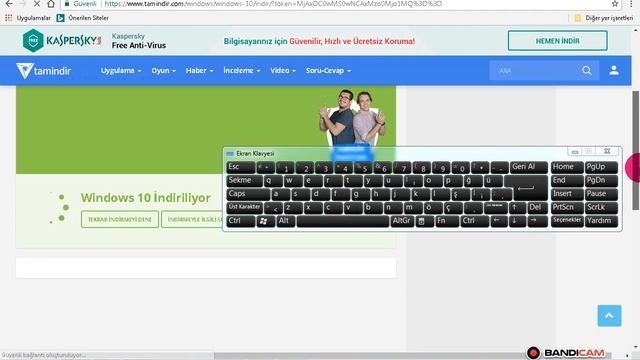The height and width of the screenshot is (360, 640).
Task: Expand the Oyun menu
Action: [x=163, y=71]
